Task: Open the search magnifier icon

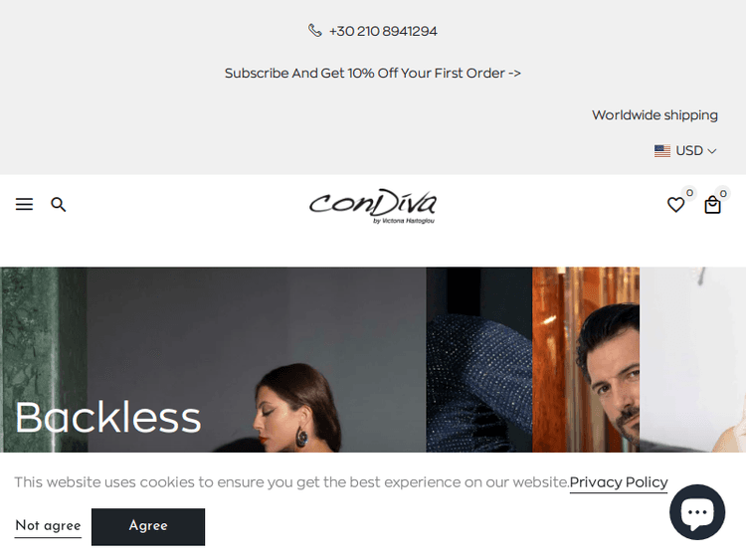Action: coord(58,205)
